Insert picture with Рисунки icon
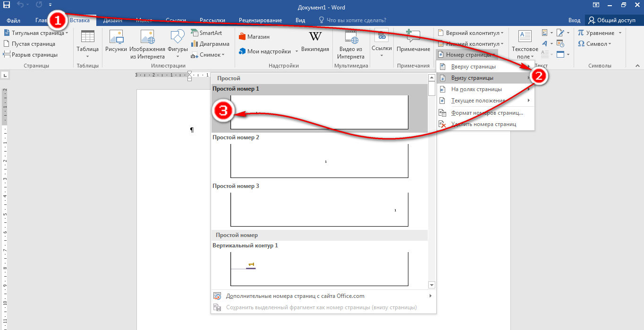 tap(116, 37)
